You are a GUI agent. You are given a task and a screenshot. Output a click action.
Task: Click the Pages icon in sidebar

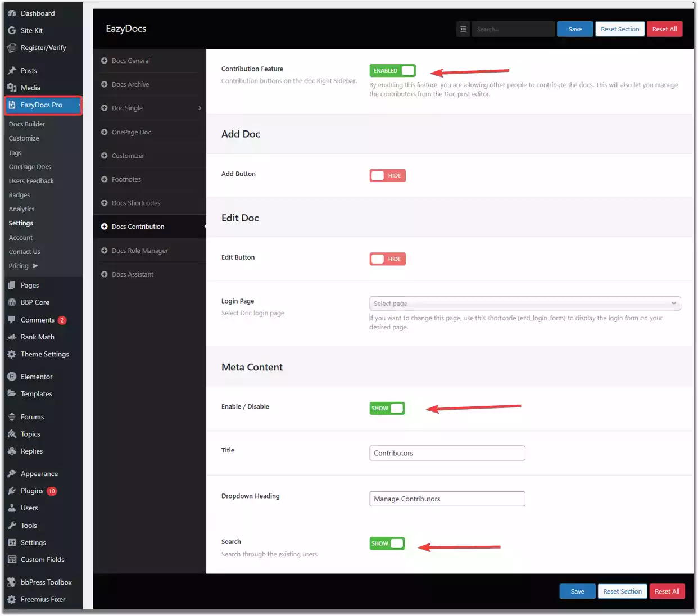pyautogui.click(x=12, y=286)
